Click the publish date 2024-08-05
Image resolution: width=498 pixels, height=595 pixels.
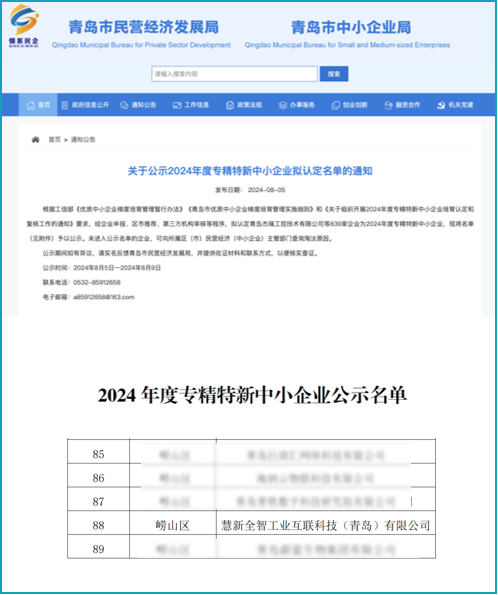(x=266, y=190)
